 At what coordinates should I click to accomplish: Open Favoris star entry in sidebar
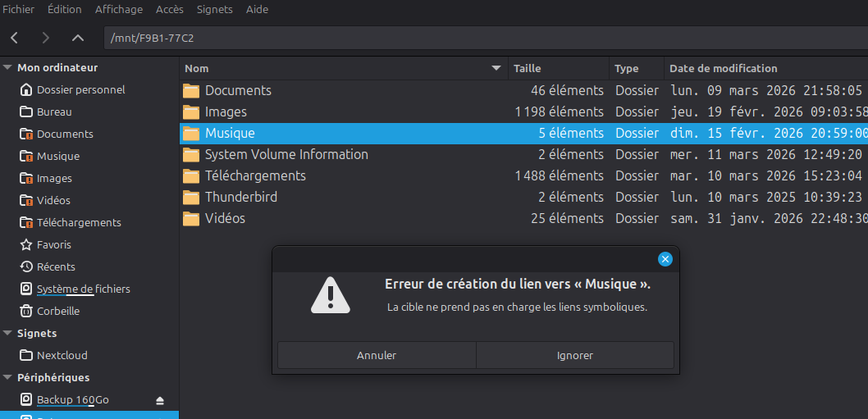click(x=54, y=244)
